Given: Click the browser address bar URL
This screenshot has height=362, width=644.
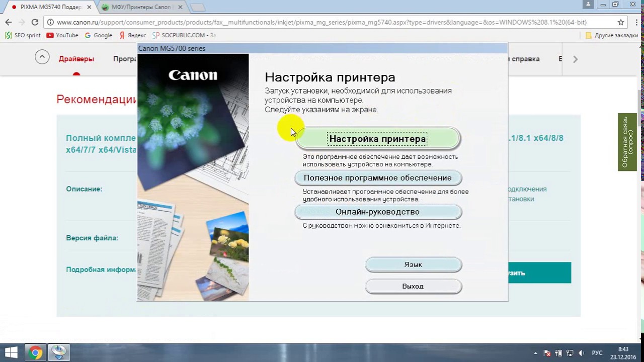Looking at the screenshot, I should 321,22.
